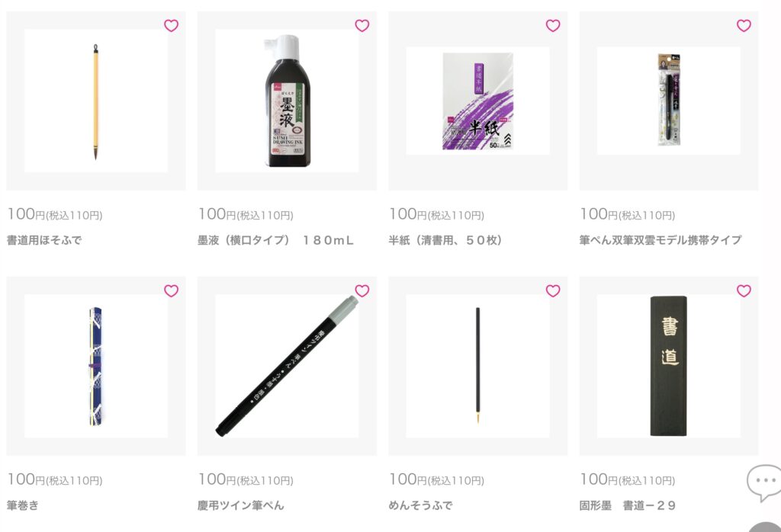Open 墨液（横口タイプ）180mL product link
The height and width of the screenshot is (532, 781).
(275, 240)
